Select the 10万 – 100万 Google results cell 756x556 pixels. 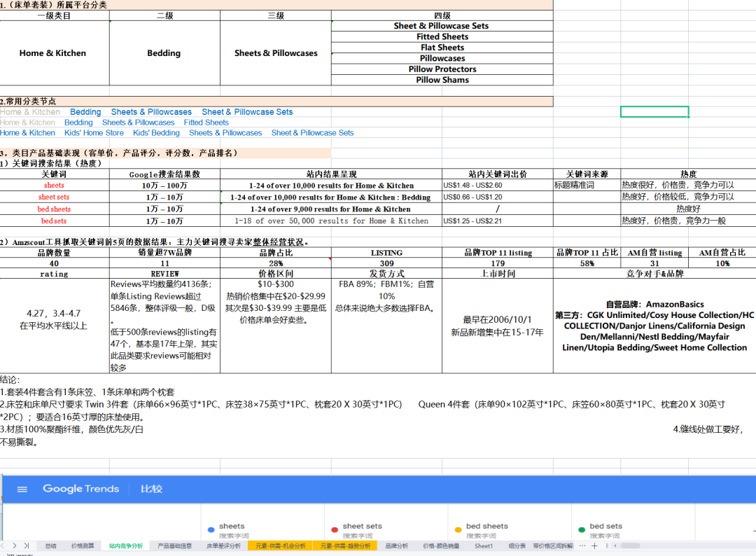tap(164, 185)
